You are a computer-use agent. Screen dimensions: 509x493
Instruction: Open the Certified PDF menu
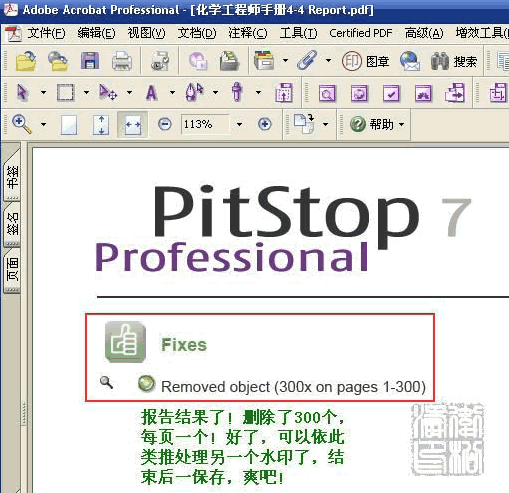tap(361, 33)
